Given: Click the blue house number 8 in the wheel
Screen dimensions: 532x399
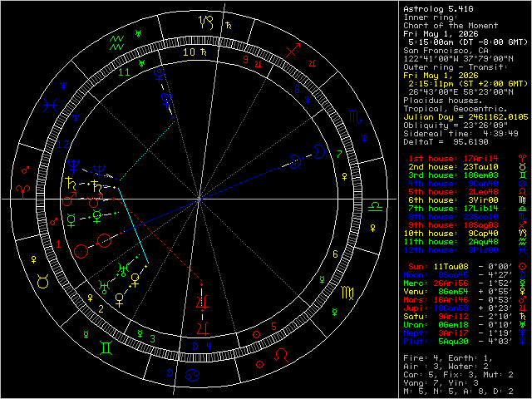Looking at the screenshot, I should (x=298, y=90).
